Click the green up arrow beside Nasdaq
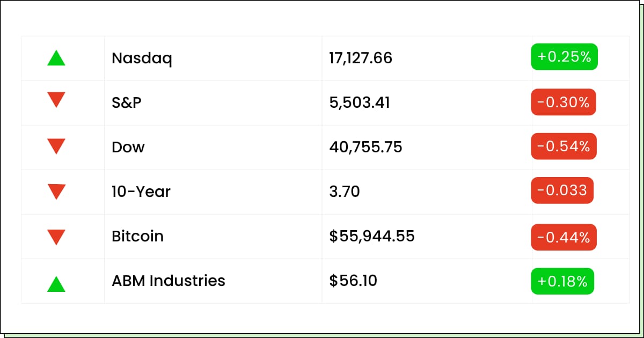Viewport: 644px width, 338px height. 56,58
